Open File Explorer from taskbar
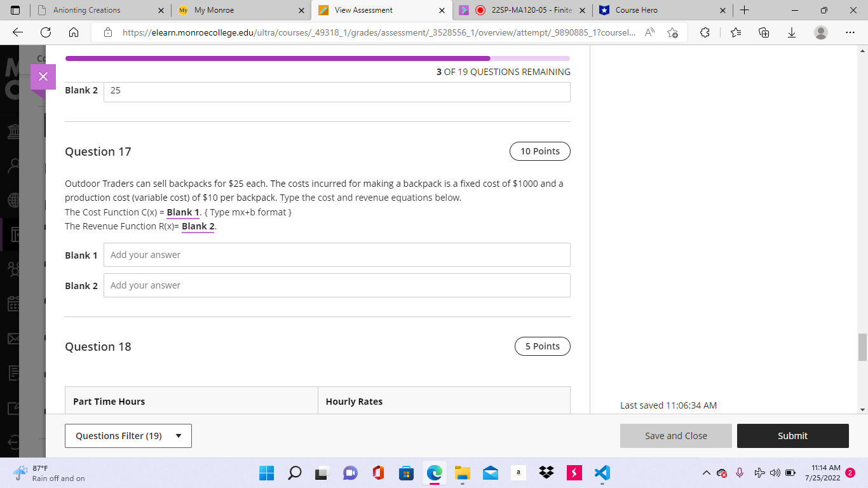Viewport: 868px width, 488px height. coord(462,473)
